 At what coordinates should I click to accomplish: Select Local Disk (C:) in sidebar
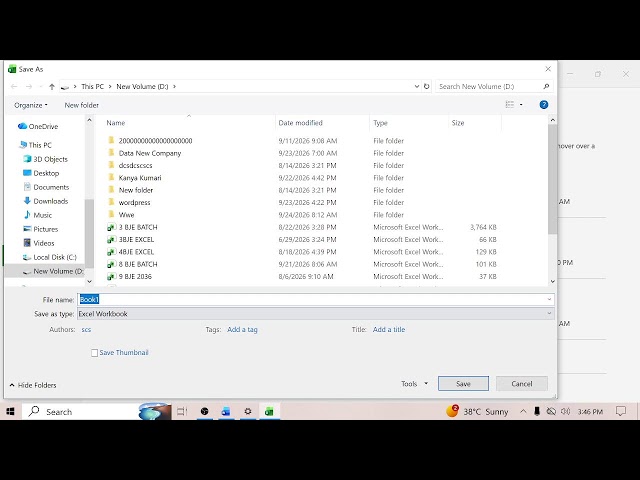pos(49,257)
